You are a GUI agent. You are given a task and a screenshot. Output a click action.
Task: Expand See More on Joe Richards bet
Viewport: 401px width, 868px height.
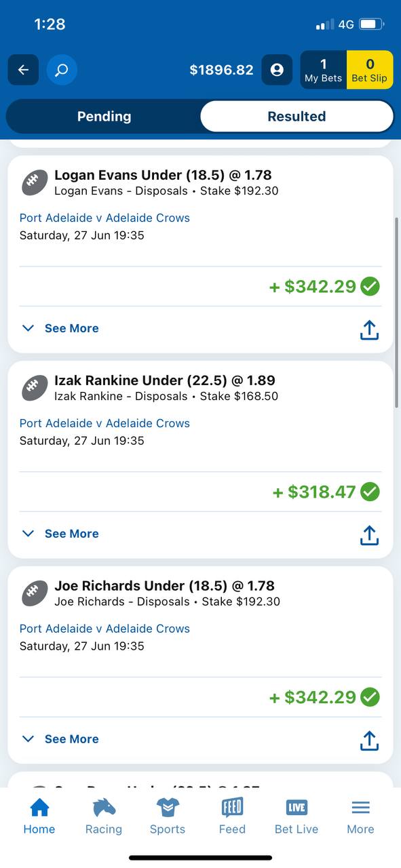(60, 739)
